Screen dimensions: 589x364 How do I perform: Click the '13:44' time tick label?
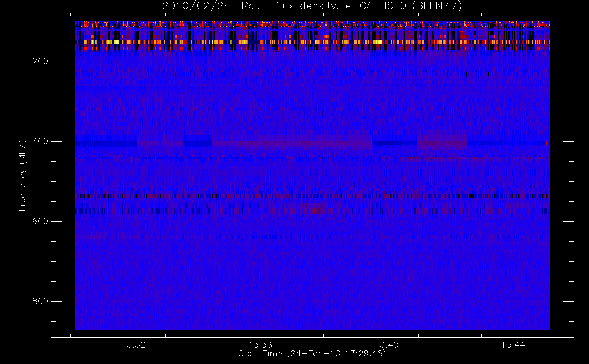513,345
